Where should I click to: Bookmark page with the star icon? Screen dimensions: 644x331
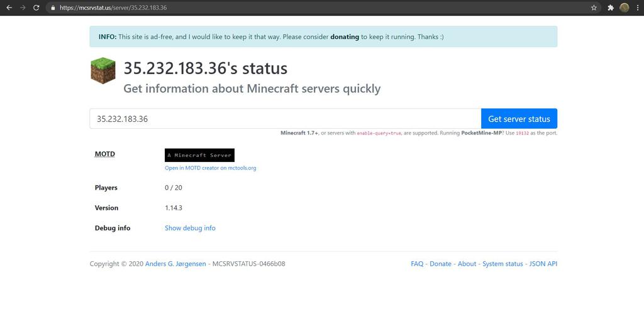(x=594, y=8)
